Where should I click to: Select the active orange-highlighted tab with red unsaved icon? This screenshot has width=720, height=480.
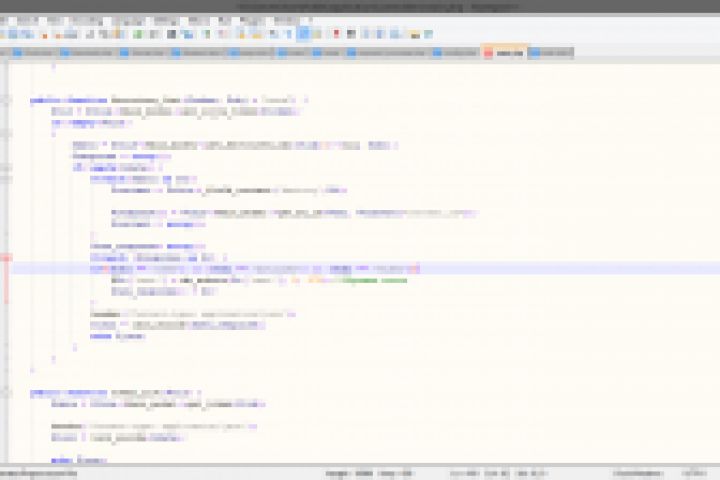[504, 52]
